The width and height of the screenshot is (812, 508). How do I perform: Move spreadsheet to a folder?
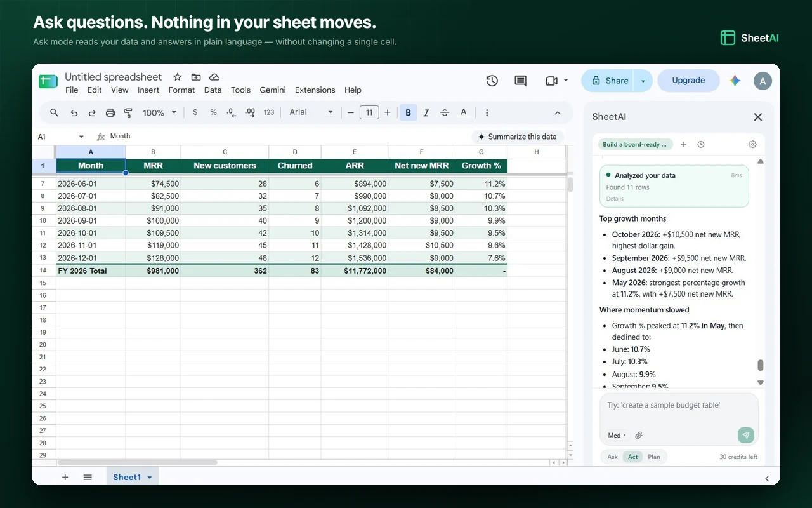[x=196, y=77]
